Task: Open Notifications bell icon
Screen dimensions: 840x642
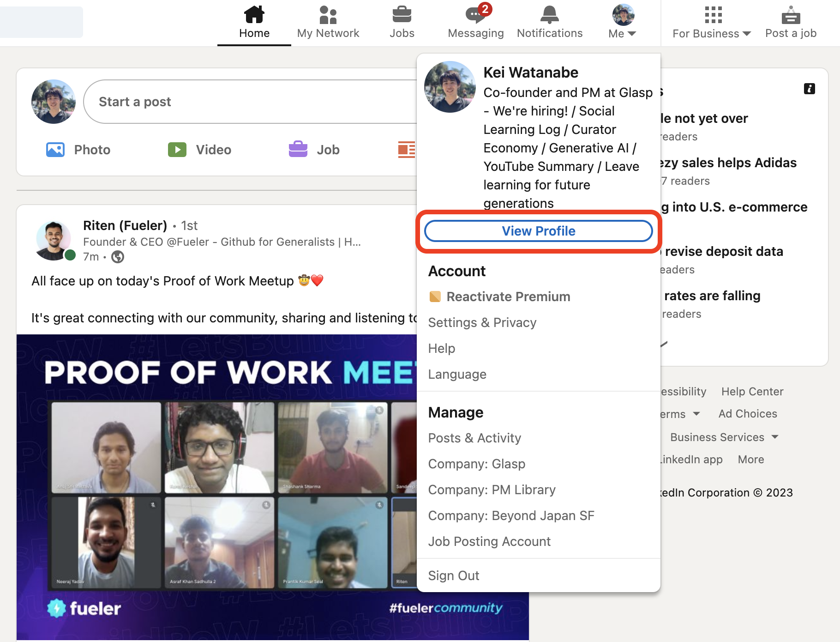Action: click(x=550, y=14)
